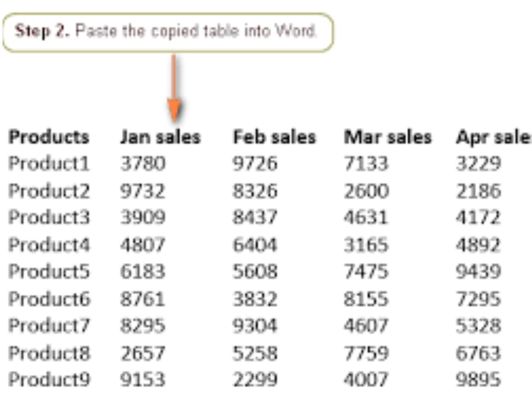Click the value 8761 in Product6 row

[143, 299]
